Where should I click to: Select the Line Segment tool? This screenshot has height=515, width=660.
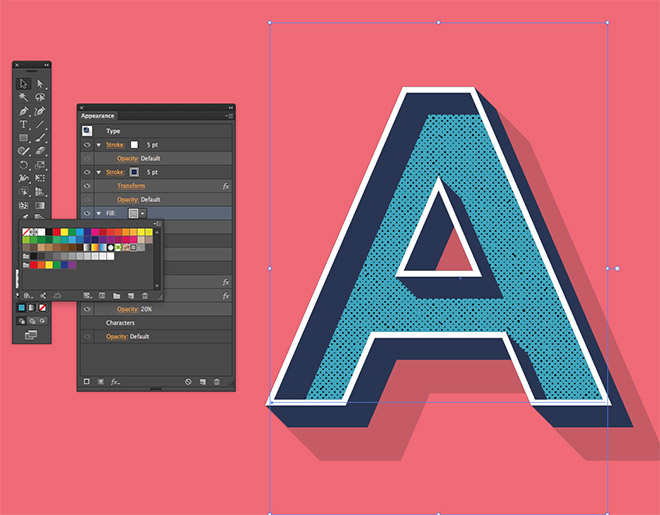pos(40,125)
